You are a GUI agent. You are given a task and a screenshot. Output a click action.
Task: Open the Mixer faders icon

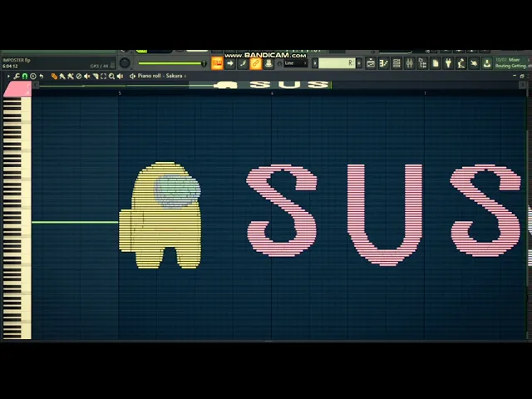410,63
